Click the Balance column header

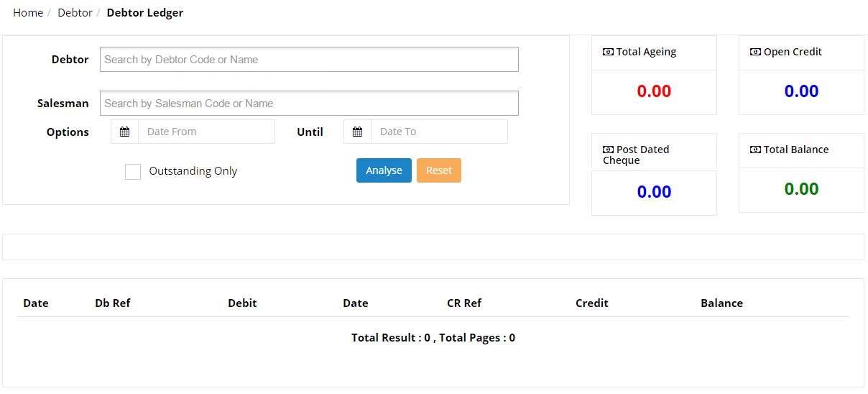pyautogui.click(x=721, y=303)
